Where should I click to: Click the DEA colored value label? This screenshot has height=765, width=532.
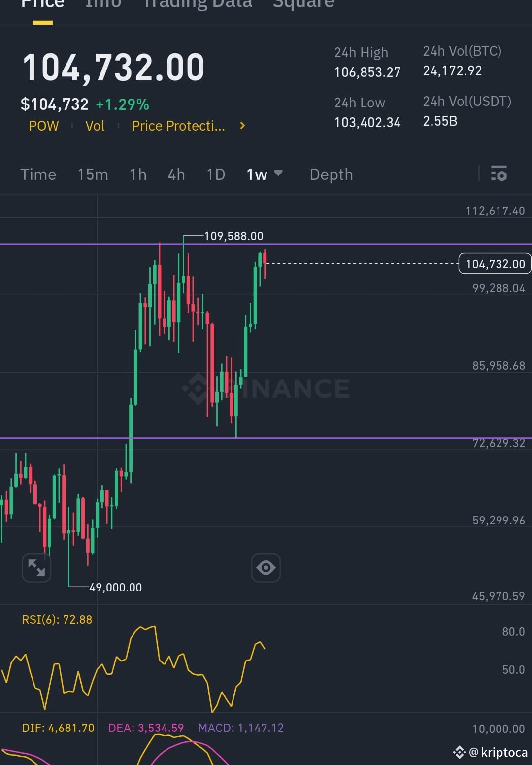pos(145,728)
